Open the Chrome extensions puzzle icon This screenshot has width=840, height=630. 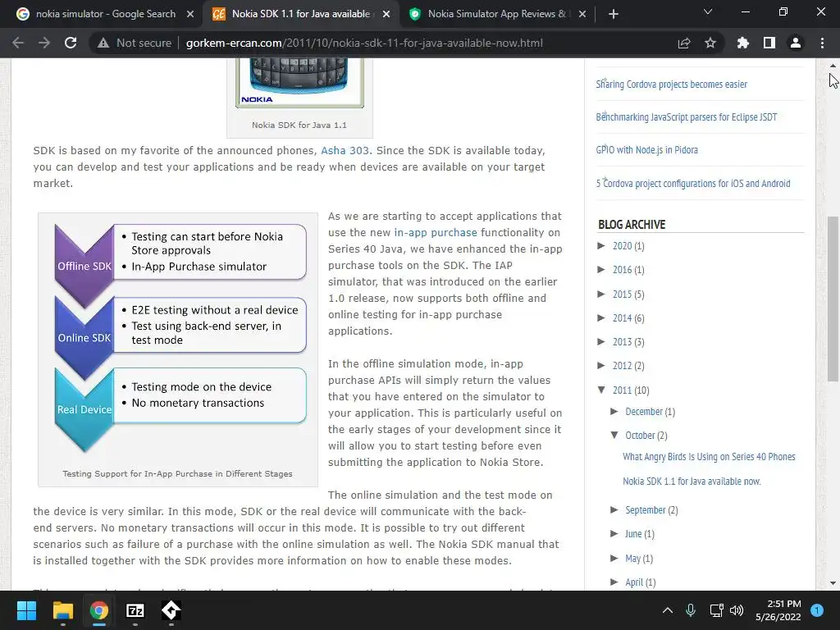point(742,43)
